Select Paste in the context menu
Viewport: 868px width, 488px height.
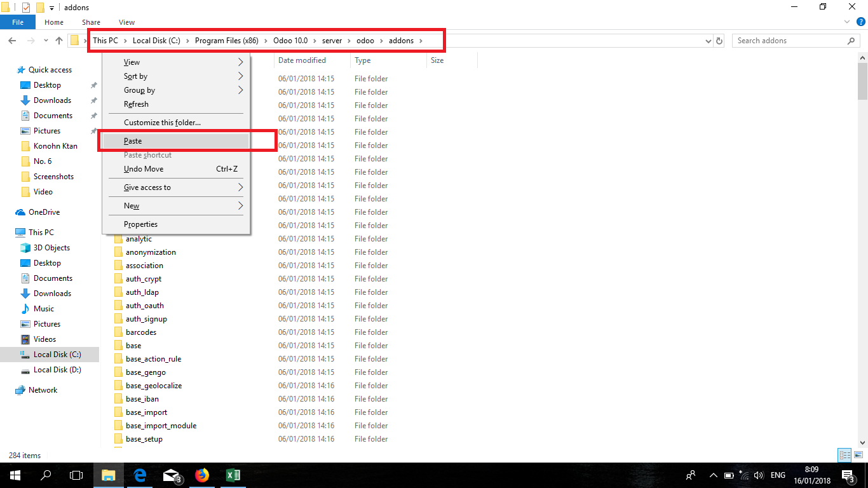click(x=176, y=141)
